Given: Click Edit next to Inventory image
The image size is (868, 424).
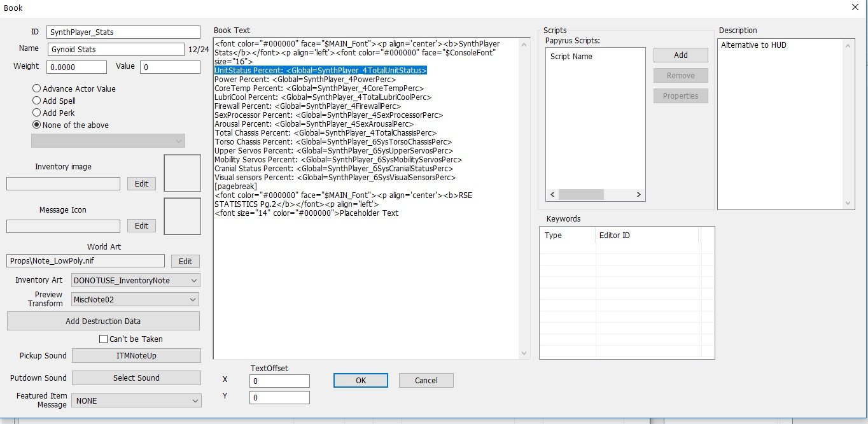Looking at the screenshot, I should 141,183.
